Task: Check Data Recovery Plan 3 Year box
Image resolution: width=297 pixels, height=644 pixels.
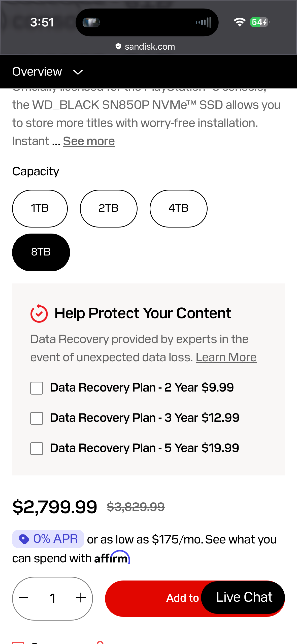Action: tap(37, 418)
